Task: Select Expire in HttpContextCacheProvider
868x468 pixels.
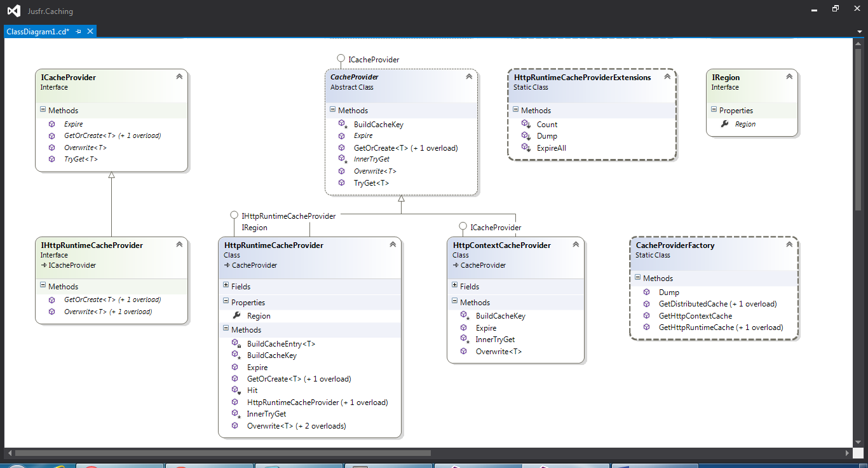Action: point(486,328)
